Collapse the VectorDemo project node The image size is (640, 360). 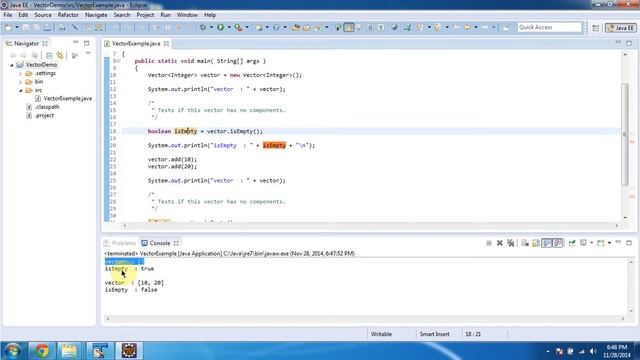12,65
